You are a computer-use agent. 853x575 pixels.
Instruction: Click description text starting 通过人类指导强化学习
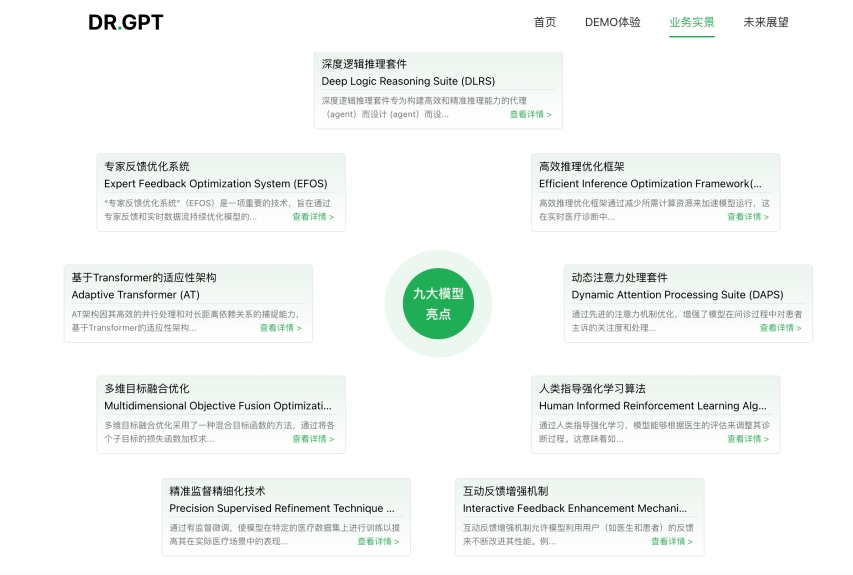pos(654,432)
